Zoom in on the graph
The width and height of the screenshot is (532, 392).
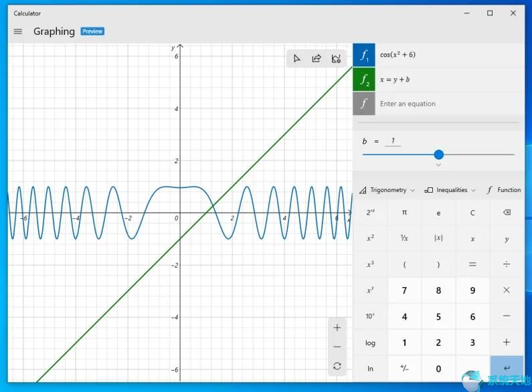[x=337, y=328]
